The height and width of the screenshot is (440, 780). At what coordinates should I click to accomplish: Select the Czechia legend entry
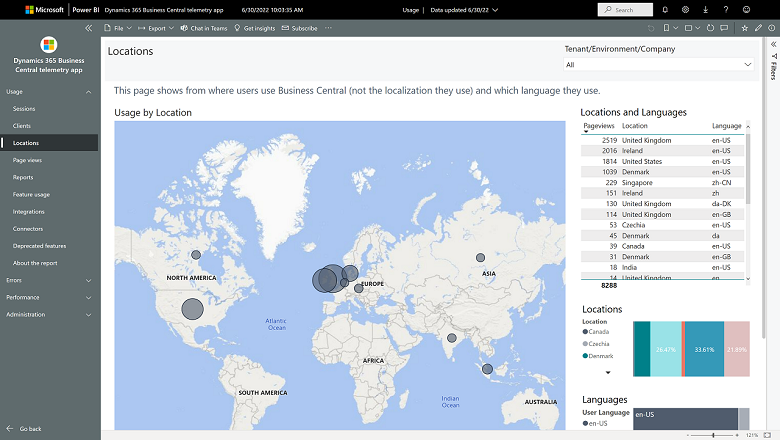click(596, 344)
